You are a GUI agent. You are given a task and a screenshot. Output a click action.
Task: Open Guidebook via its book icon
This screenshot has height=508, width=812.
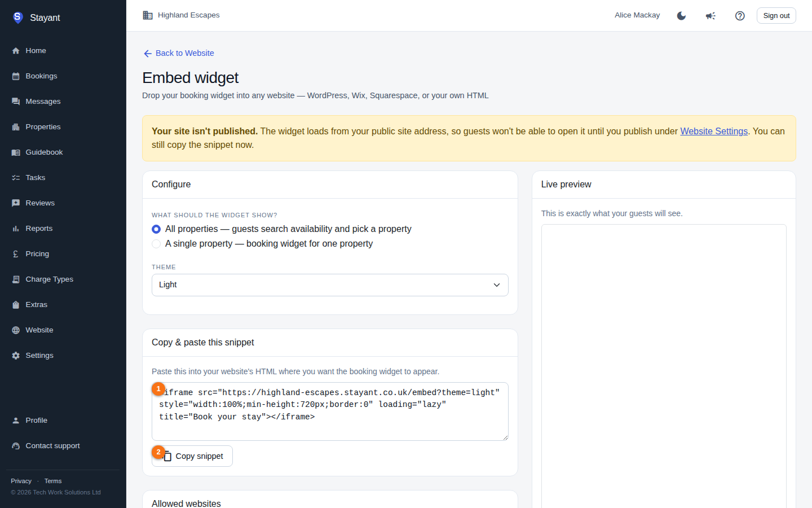pyautogui.click(x=16, y=152)
